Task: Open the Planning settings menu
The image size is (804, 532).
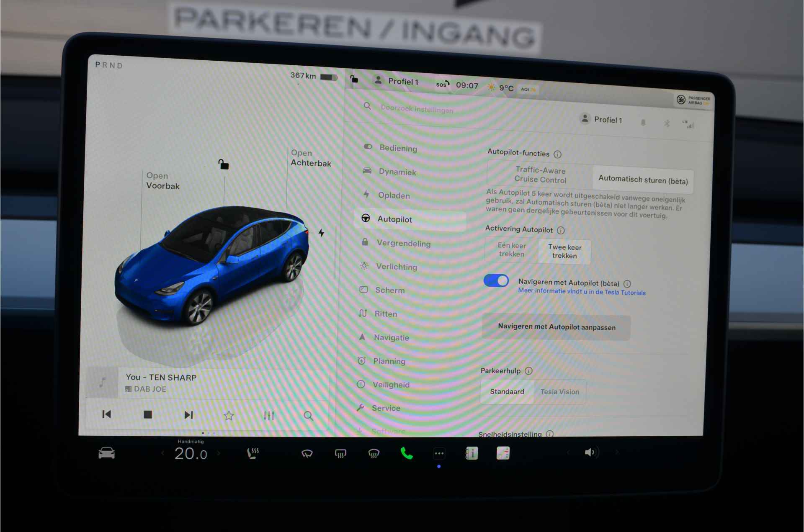Action: click(x=381, y=361)
